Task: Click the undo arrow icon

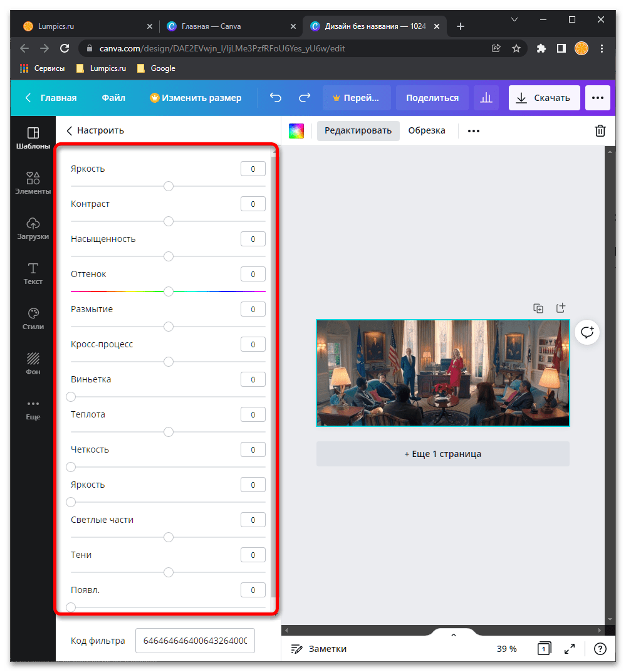Action: 276,98
